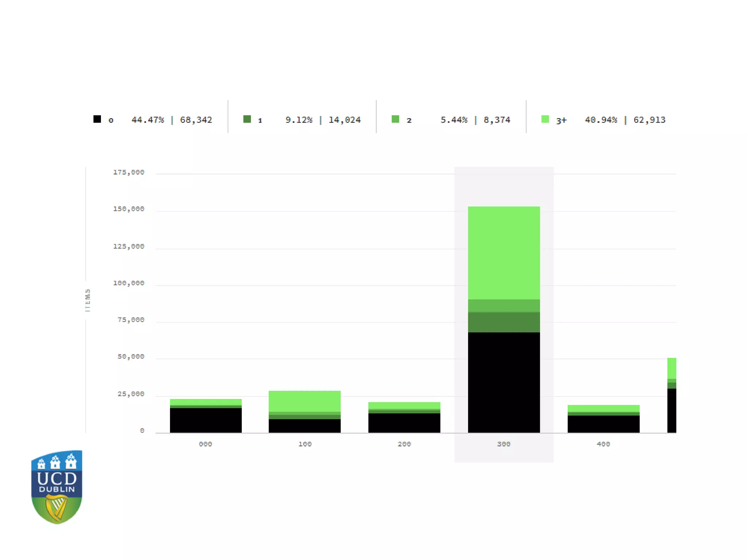The width and height of the screenshot is (747, 560).
Task: Click the 300 x-axis label
Action: click(x=504, y=444)
